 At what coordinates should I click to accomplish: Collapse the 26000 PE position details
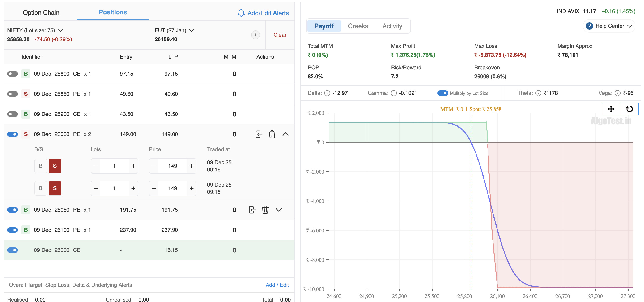tap(285, 134)
